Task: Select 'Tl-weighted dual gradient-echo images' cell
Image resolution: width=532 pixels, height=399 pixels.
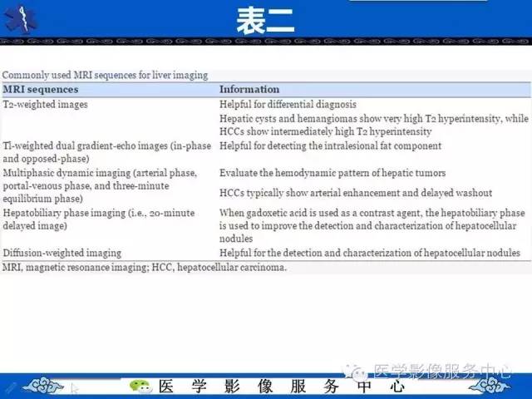Action: point(107,152)
